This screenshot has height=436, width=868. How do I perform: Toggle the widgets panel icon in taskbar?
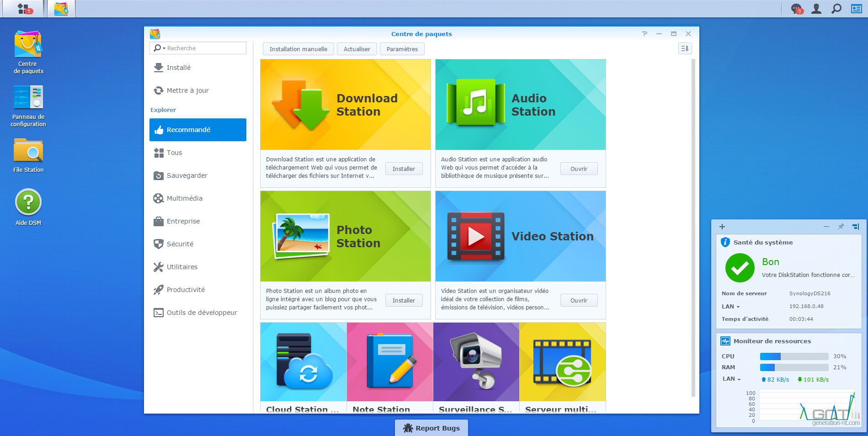pyautogui.click(x=856, y=9)
